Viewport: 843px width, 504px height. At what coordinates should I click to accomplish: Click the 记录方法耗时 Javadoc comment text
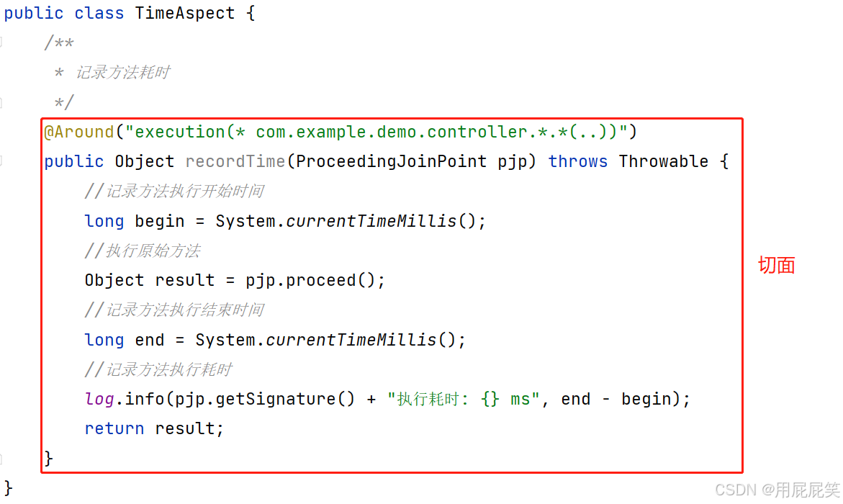122,72
